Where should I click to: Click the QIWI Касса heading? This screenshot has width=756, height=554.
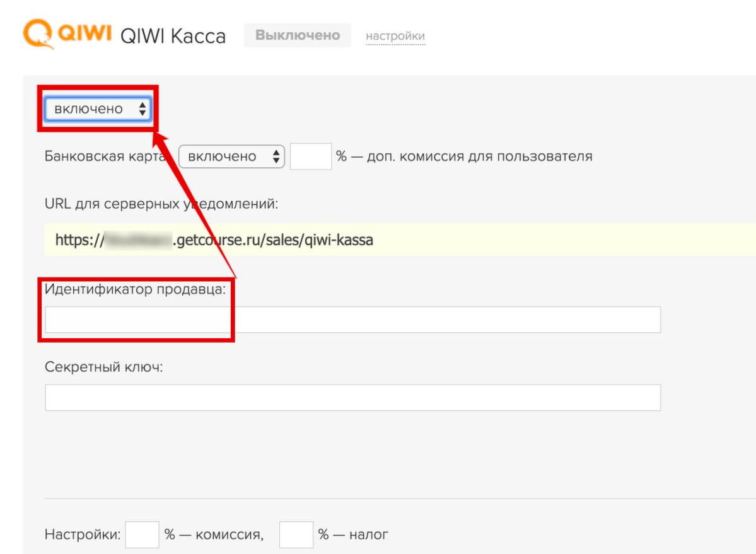(173, 36)
